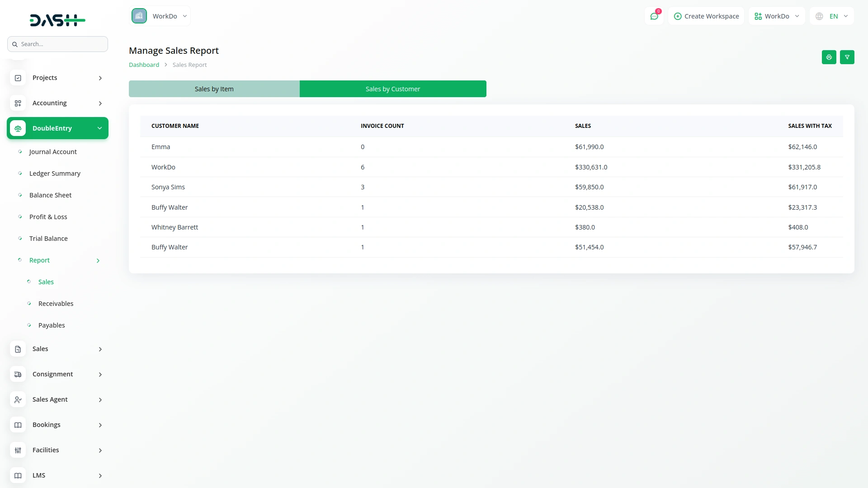Collapse the DoubleEntry menu

click(99, 128)
